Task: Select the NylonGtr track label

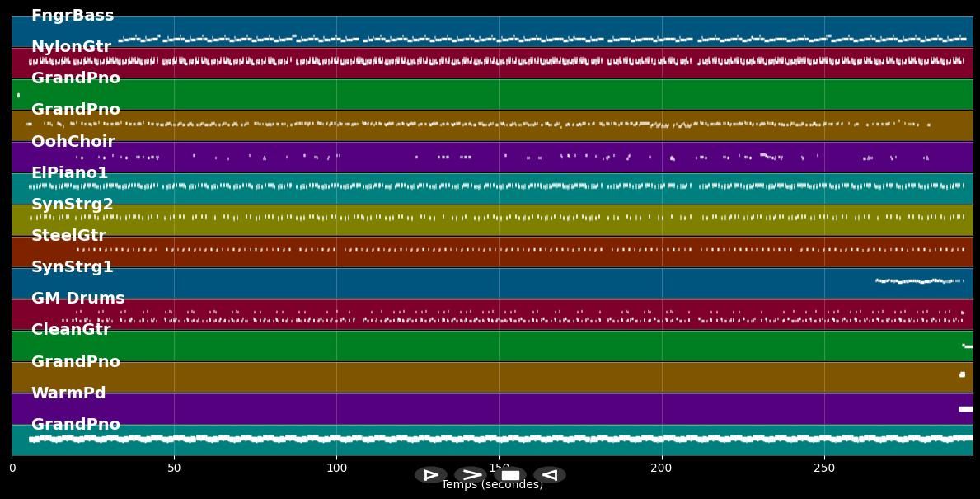Action: point(71,47)
